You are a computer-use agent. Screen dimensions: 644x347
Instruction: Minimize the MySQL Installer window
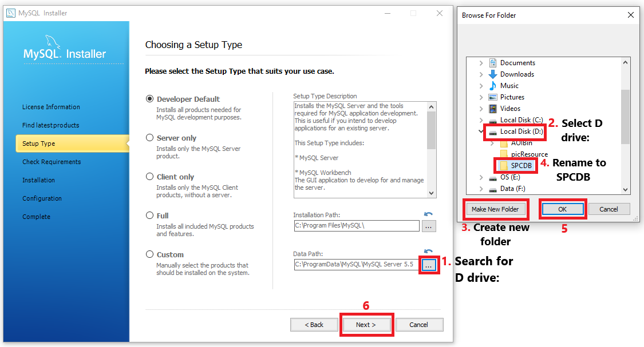click(x=388, y=13)
